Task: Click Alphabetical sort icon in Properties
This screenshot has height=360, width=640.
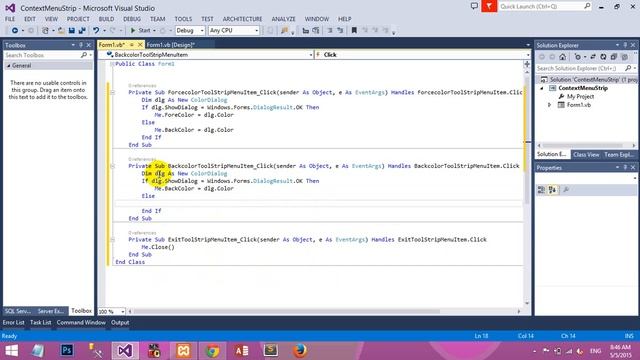Action: coord(552,190)
